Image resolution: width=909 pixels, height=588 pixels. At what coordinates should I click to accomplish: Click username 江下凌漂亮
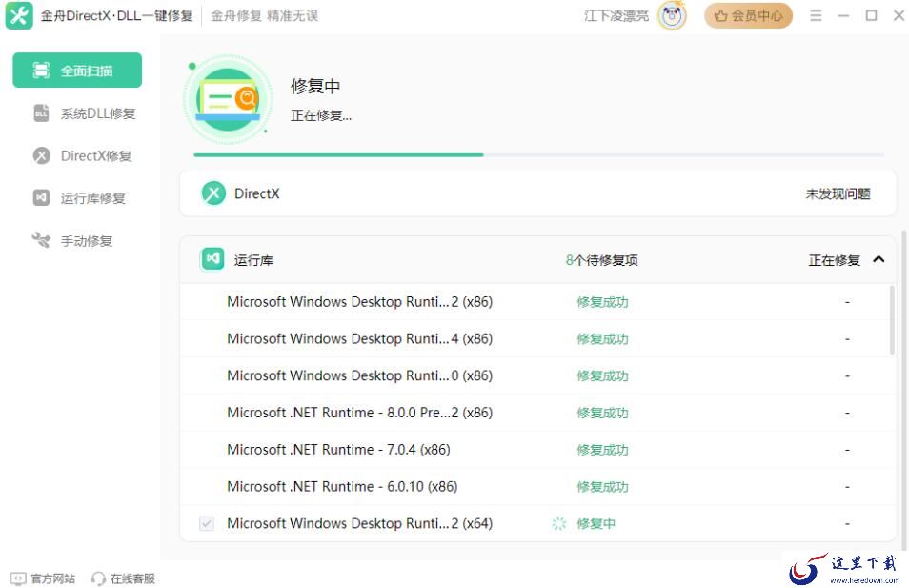(x=616, y=15)
